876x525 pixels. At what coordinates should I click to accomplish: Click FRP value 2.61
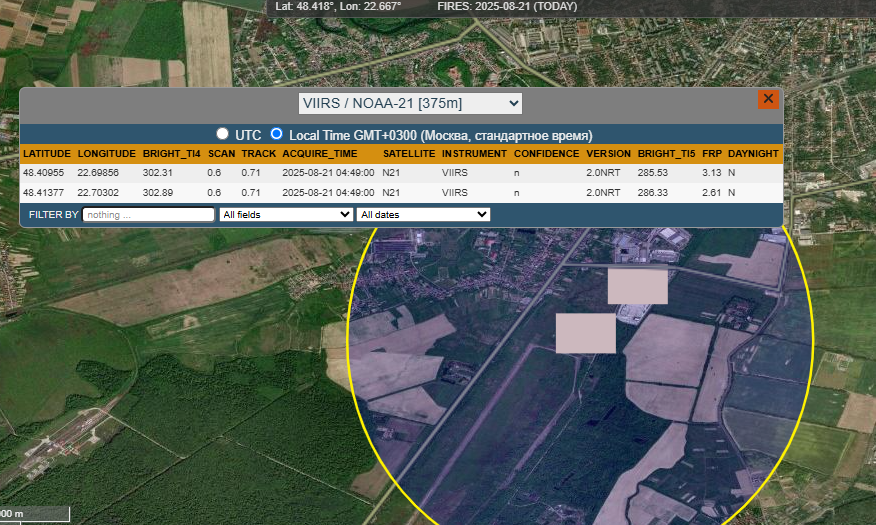pos(712,193)
